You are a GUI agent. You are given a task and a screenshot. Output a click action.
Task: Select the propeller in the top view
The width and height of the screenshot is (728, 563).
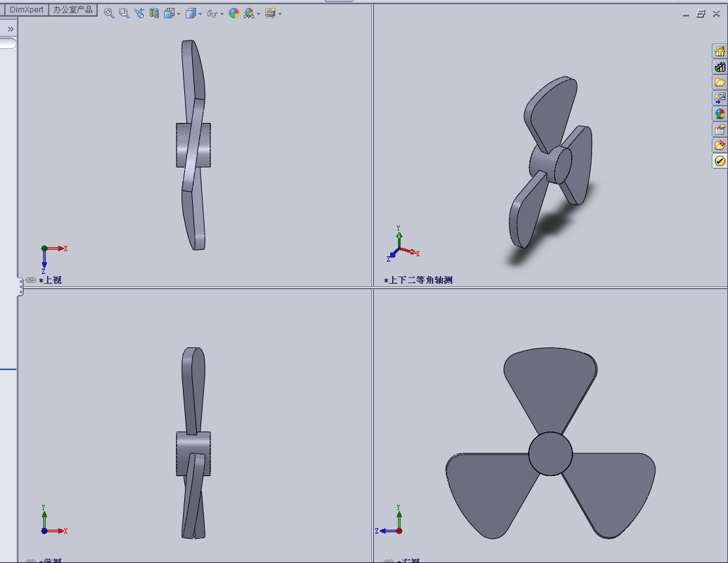coord(193,145)
